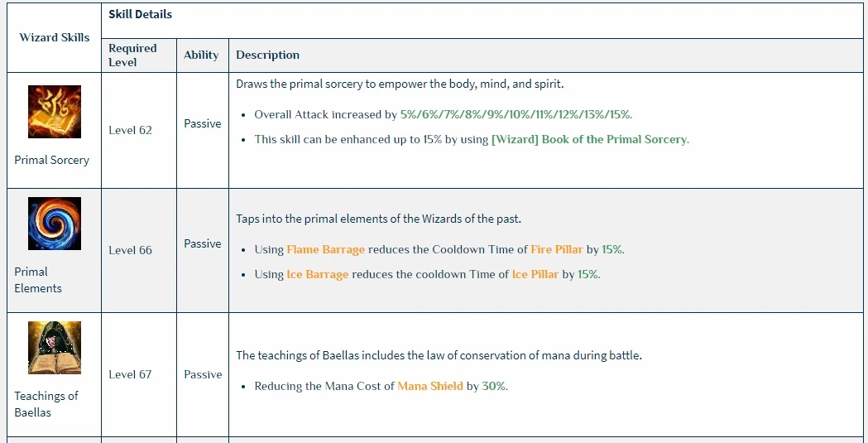Click the Wizard Skills column header
Image resolution: width=868 pixels, height=443 pixels.
55,37
